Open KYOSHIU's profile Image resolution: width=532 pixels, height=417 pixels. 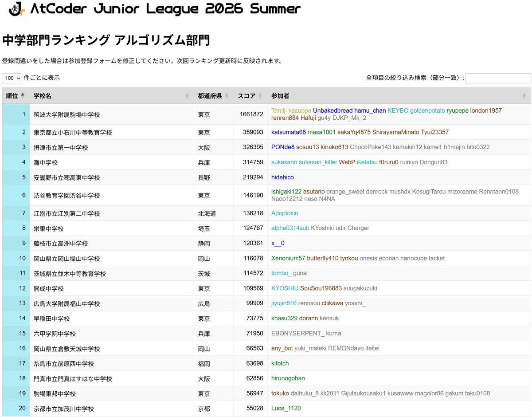tap(285, 288)
